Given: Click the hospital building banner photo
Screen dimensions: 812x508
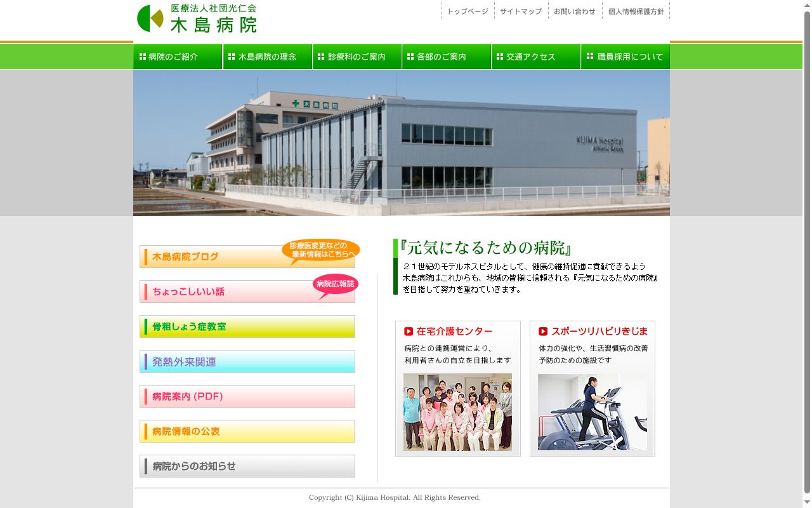Looking at the screenshot, I should [402, 143].
